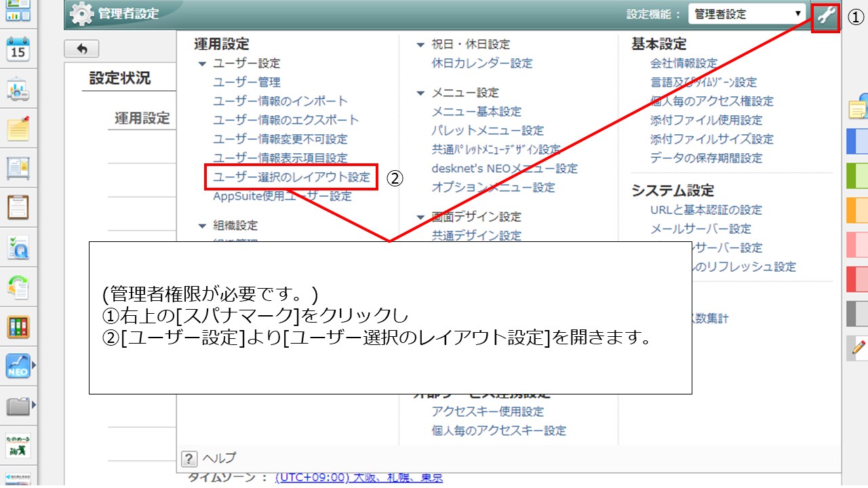Open ユーザー情報のエクスポート

[286, 120]
